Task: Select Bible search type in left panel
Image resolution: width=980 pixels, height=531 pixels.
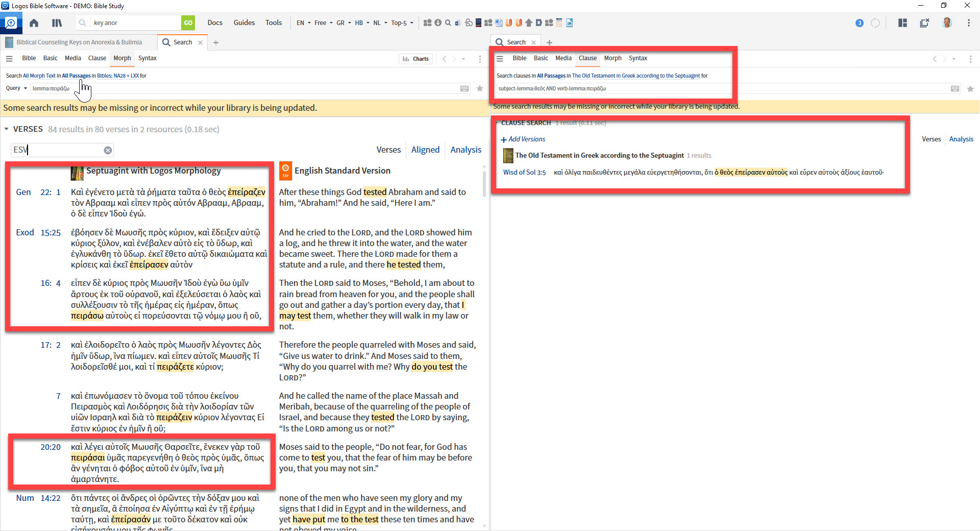Action: [29, 58]
